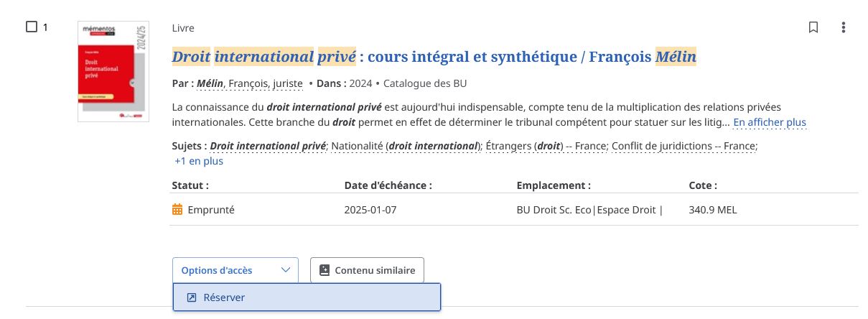The height and width of the screenshot is (319, 868).
Task: Click the Contenu similaire button
Action: [x=367, y=270]
